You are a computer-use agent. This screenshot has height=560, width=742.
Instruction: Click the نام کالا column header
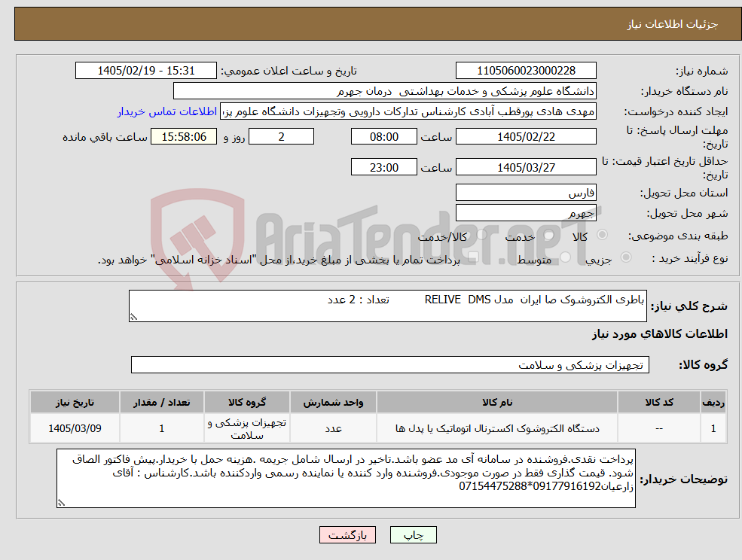pyautogui.click(x=497, y=402)
